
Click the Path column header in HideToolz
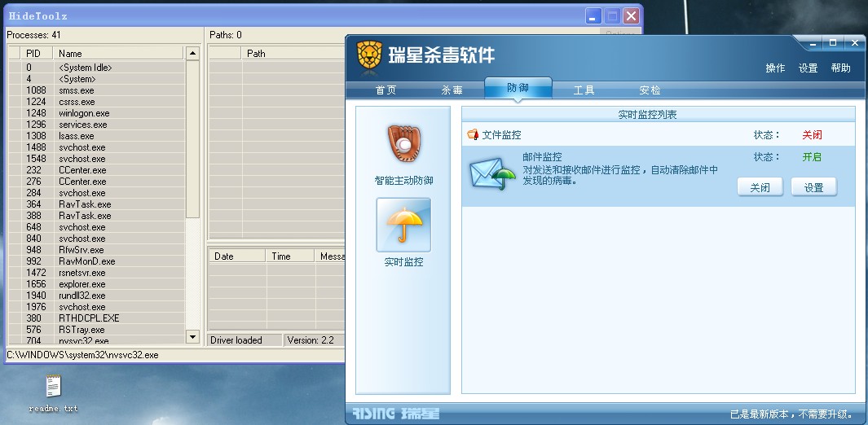tap(293, 53)
